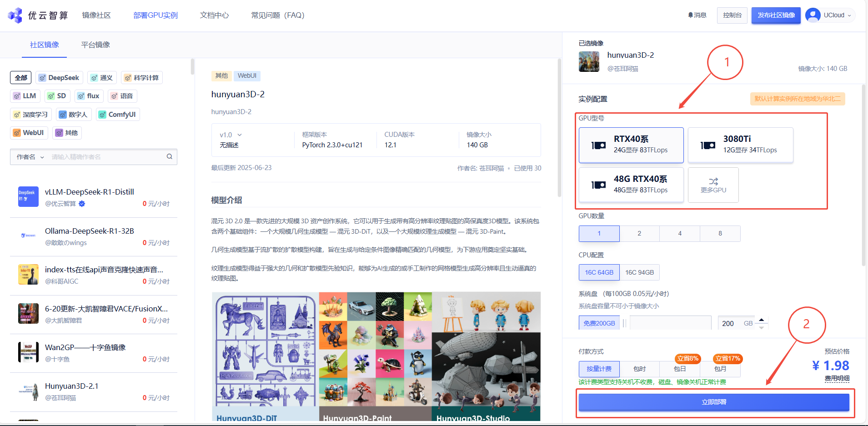868x426 pixels.
Task: Click the 免费200GB disk slider handle
Action: point(624,323)
